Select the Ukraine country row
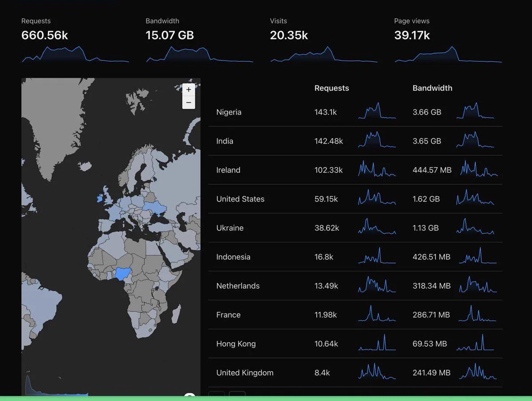This screenshot has height=401, width=532. tap(355, 228)
